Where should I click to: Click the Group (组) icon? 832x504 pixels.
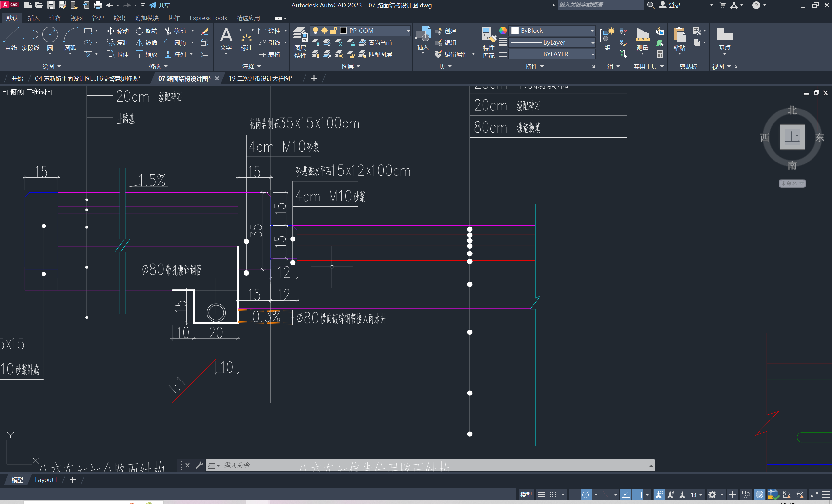(x=607, y=39)
